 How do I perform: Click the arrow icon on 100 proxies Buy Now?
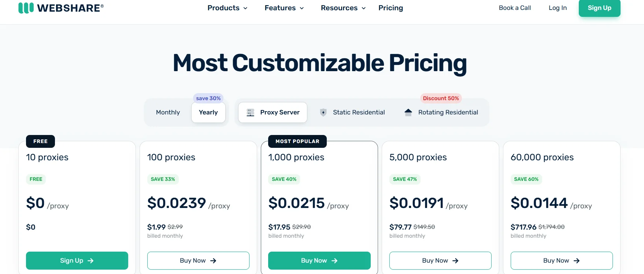click(x=213, y=261)
